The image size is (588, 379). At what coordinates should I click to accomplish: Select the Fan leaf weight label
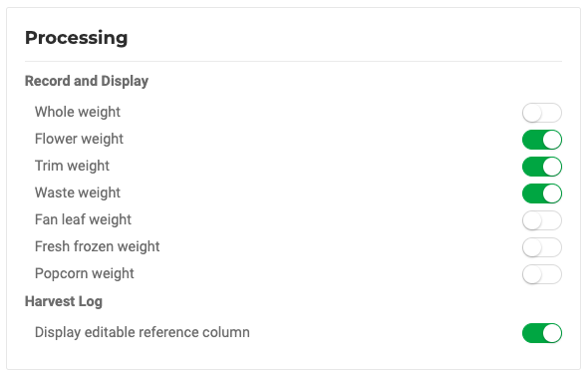coord(83,219)
